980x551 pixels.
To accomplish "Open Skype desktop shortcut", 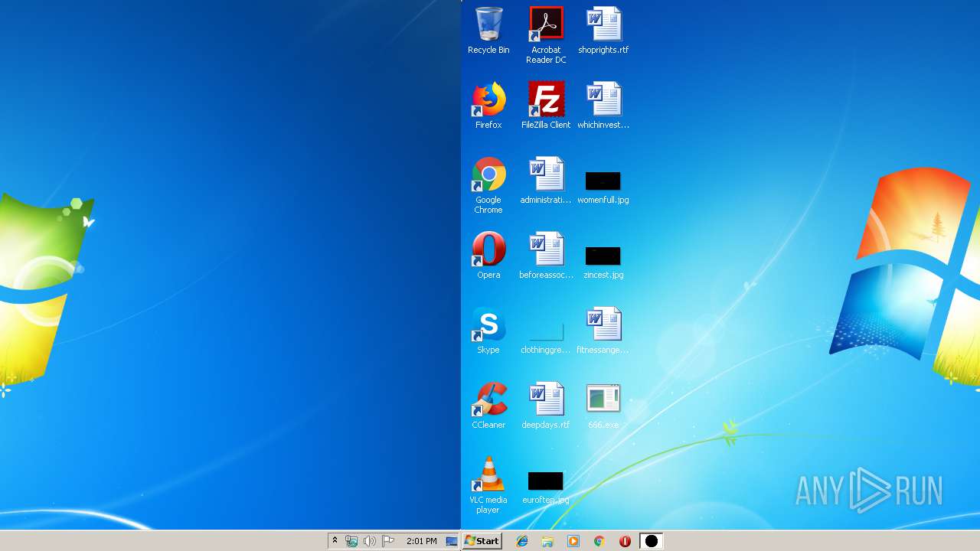I will click(488, 331).
